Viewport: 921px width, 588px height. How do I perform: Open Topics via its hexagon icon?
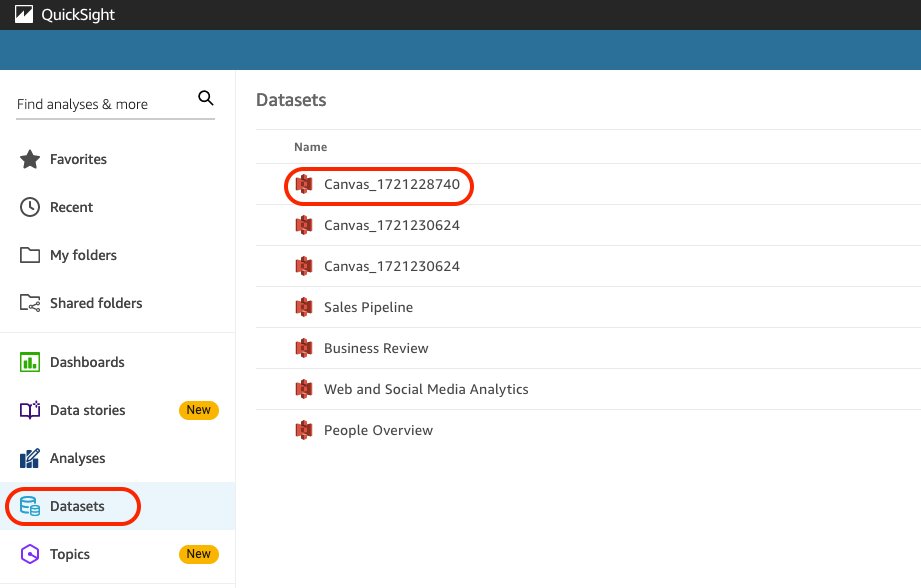coord(30,554)
